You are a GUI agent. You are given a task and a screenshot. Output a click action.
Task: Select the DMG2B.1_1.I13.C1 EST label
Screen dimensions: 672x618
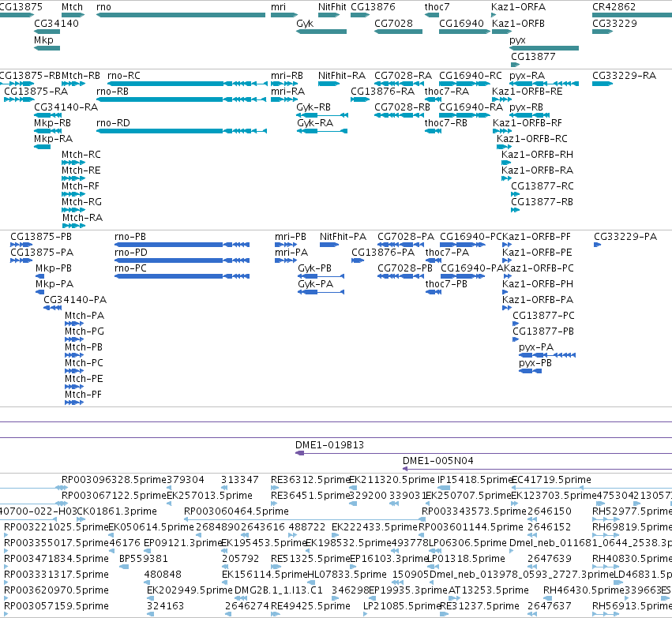click(x=278, y=590)
